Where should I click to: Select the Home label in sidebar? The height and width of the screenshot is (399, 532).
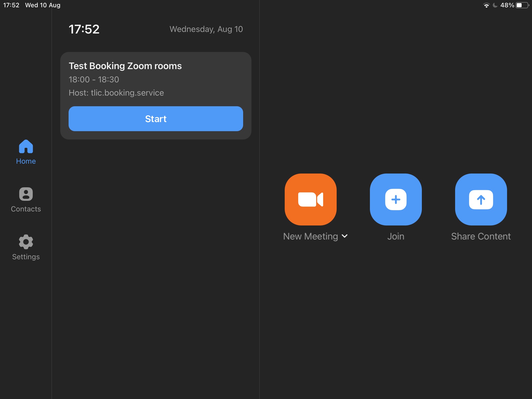pos(26,161)
